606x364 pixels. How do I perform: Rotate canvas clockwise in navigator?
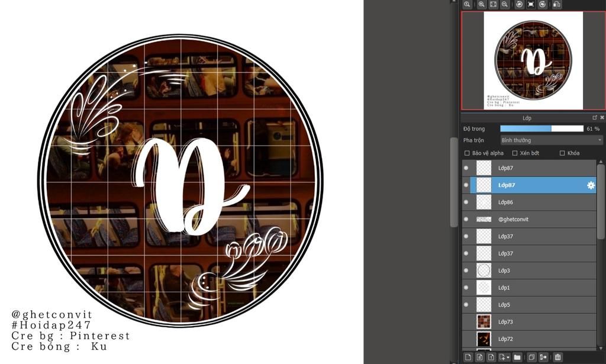click(x=543, y=4)
